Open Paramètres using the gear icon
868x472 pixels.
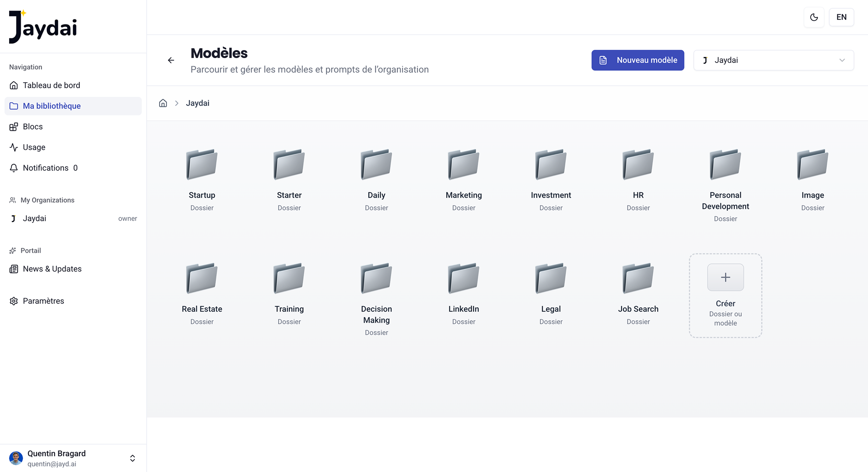(x=14, y=301)
